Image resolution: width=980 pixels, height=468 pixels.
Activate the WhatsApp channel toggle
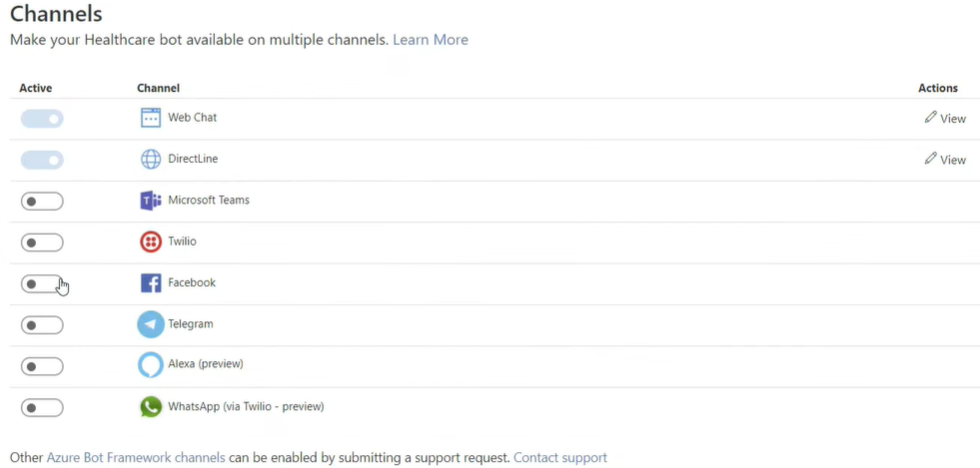point(42,408)
